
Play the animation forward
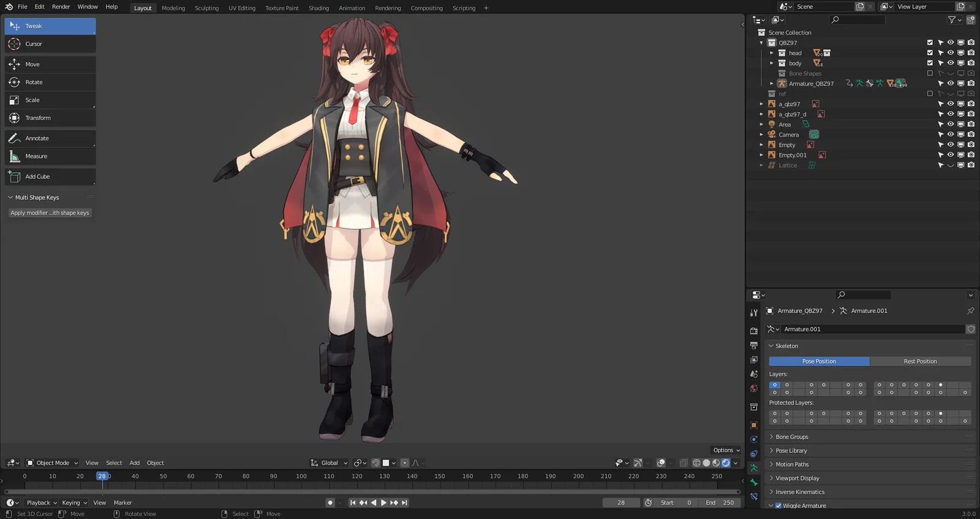(x=384, y=502)
